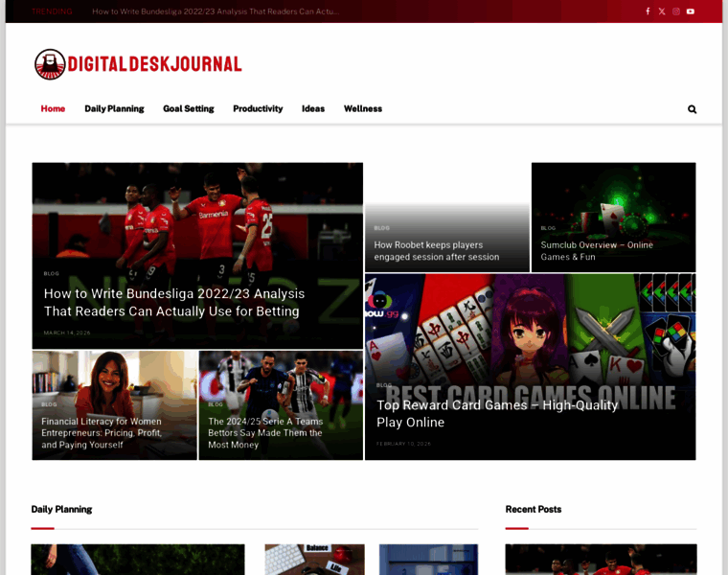Go to the Goal Setting menu

189,109
